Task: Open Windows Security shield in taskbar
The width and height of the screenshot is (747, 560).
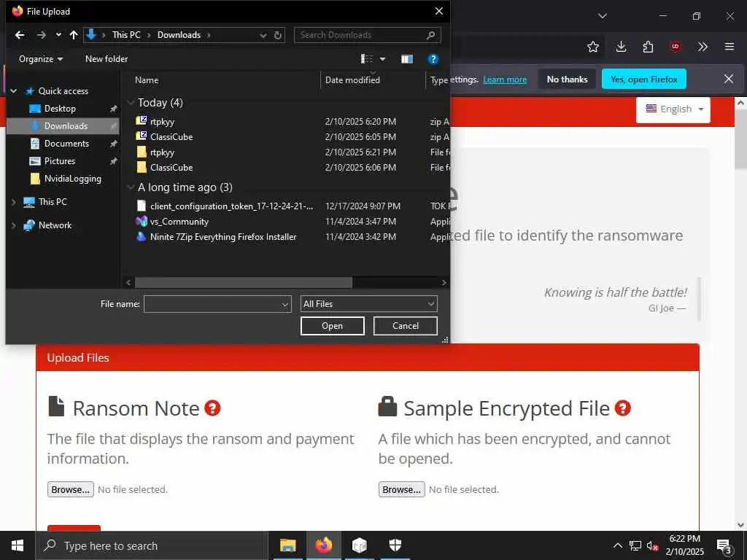Action: click(x=395, y=545)
